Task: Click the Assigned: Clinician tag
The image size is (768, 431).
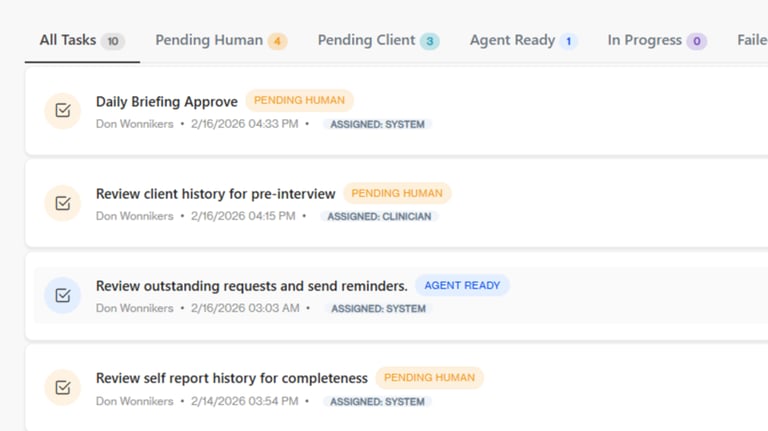Action: tap(379, 216)
